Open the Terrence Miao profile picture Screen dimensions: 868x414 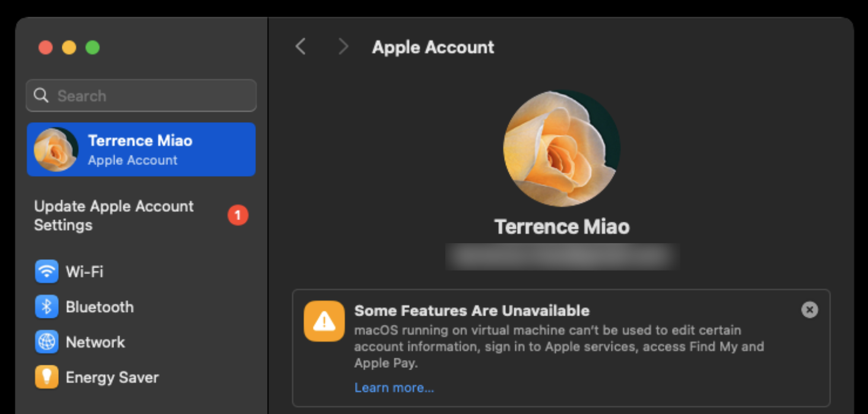[561, 148]
